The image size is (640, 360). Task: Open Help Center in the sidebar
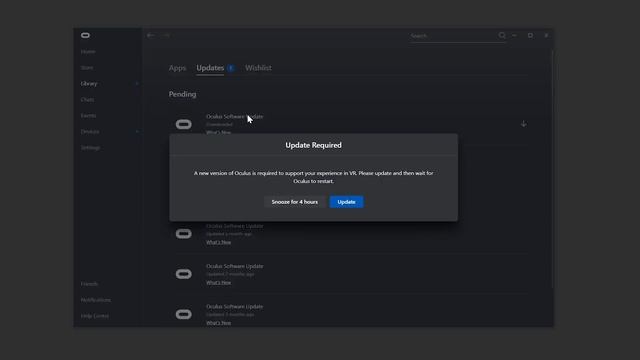[95, 316]
